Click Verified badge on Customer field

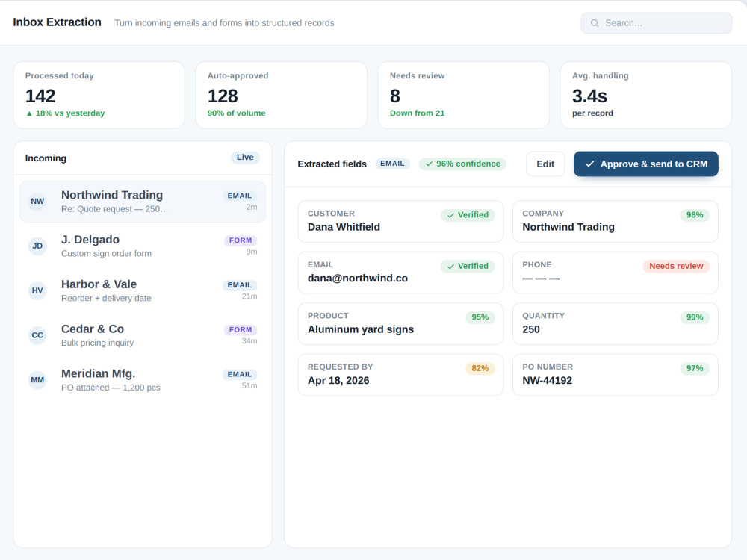tap(468, 215)
